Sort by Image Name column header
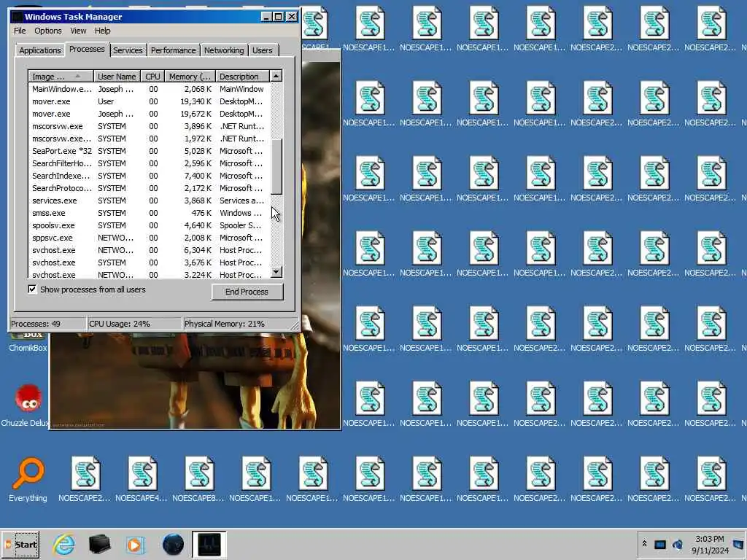This screenshot has width=747, height=560. tap(61, 76)
